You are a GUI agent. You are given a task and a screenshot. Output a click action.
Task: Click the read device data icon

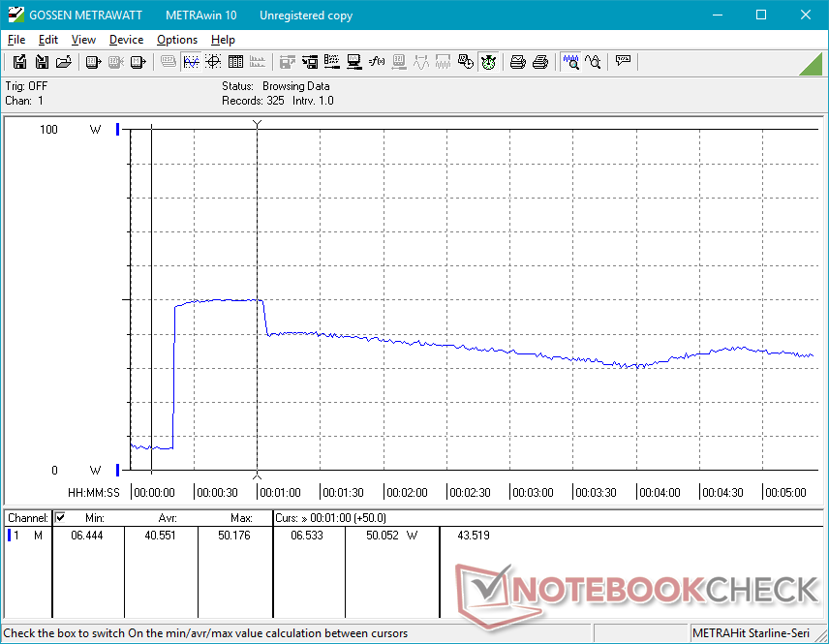pyautogui.click(x=94, y=62)
